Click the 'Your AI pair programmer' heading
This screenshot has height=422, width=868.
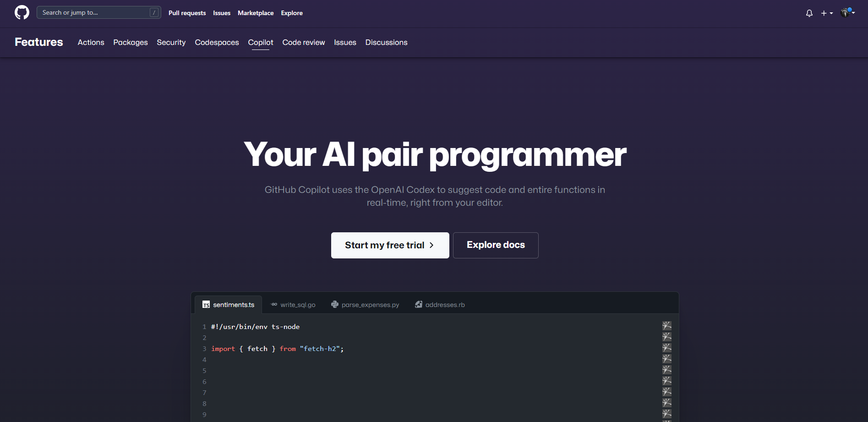pyautogui.click(x=435, y=155)
